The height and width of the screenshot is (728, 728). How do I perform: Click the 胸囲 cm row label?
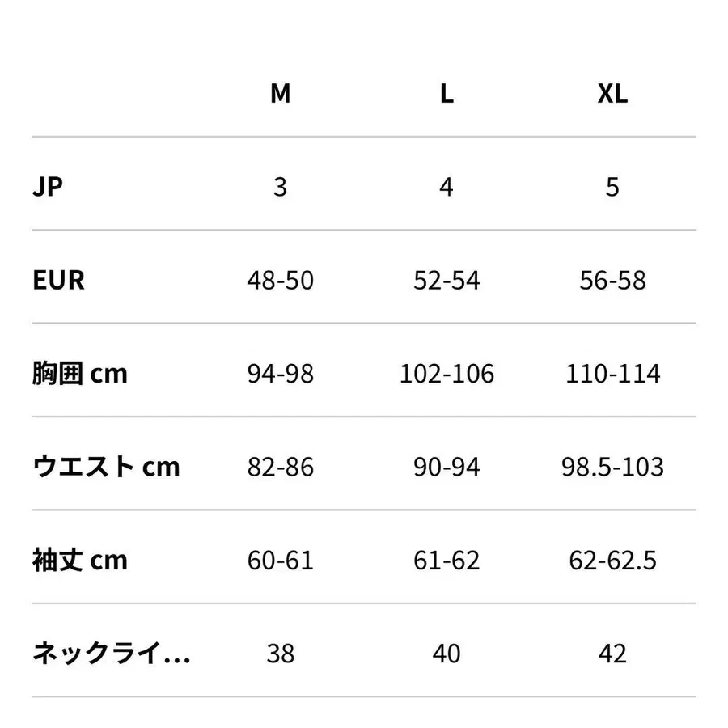coord(80,374)
